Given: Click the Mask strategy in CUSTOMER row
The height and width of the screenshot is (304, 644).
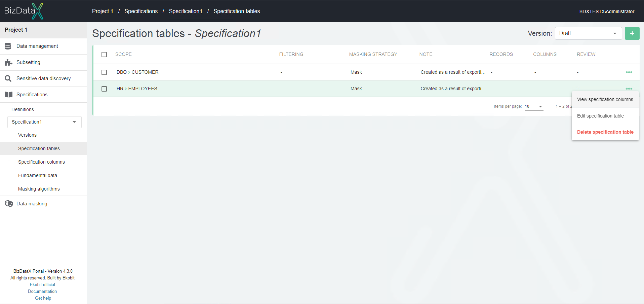Looking at the screenshot, I should pos(356,72).
